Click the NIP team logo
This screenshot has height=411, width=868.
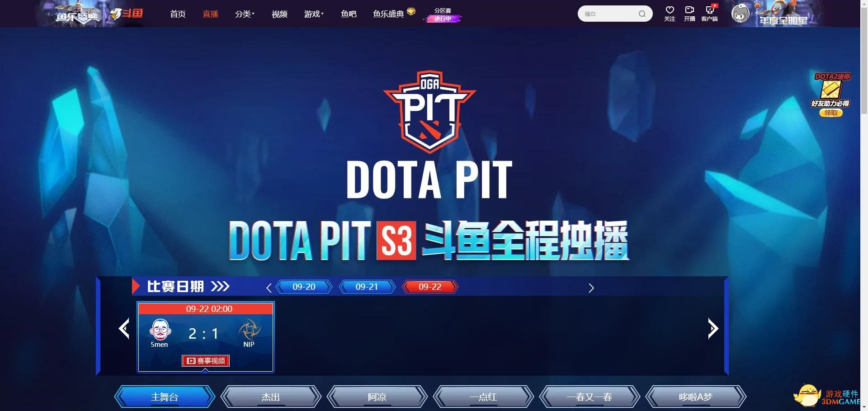click(249, 330)
